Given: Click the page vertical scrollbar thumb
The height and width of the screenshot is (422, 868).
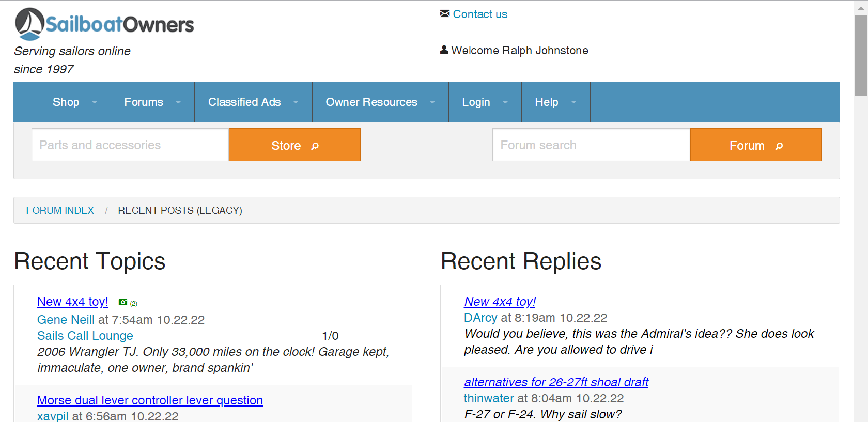Looking at the screenshot, I should [x=861, y=55].
